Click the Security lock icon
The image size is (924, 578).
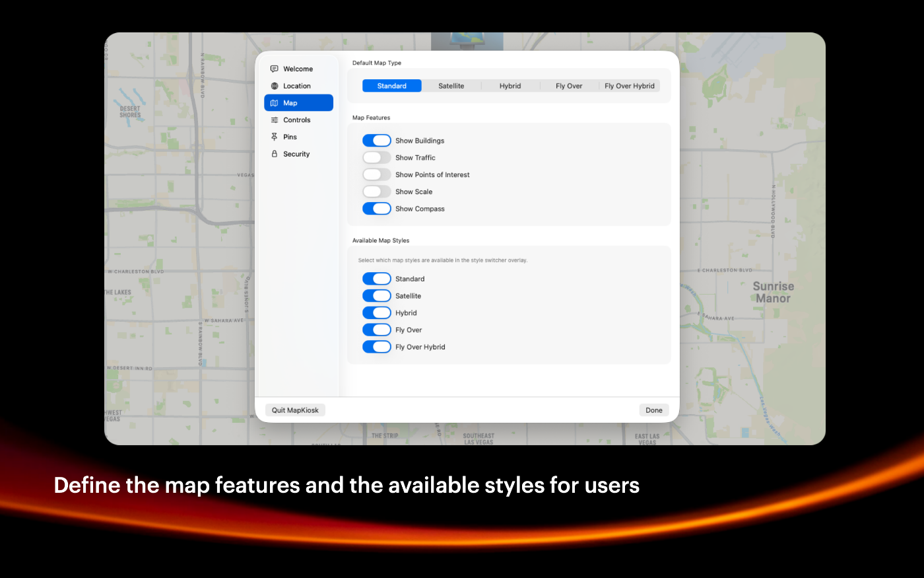275,154
